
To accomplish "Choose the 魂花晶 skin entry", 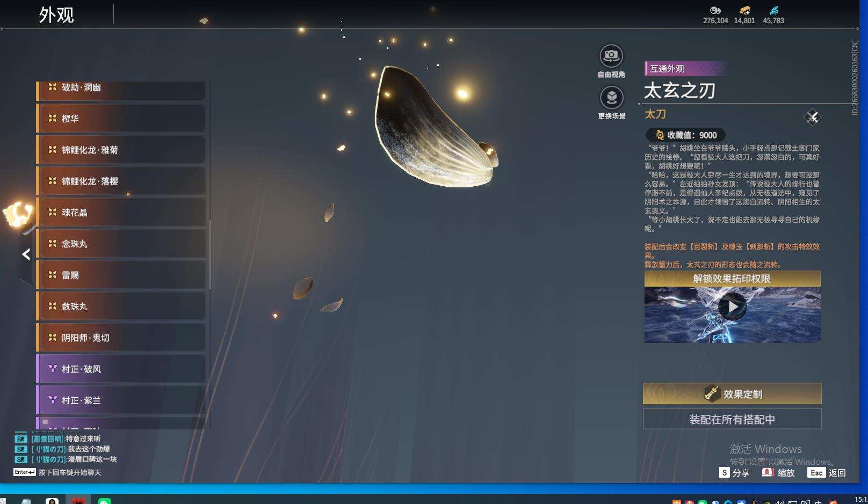I will click(x=121, y=213).
